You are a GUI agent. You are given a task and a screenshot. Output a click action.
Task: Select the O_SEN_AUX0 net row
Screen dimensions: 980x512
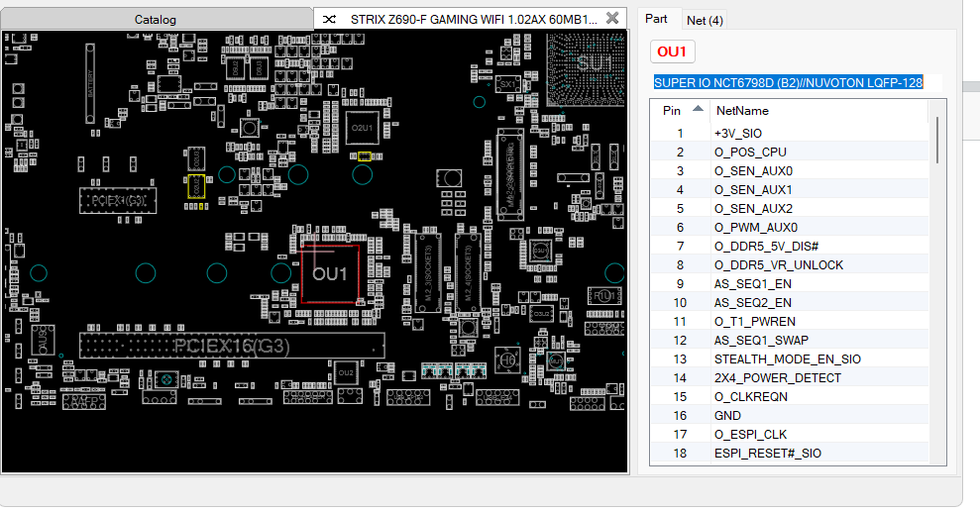tap(790, 170)
